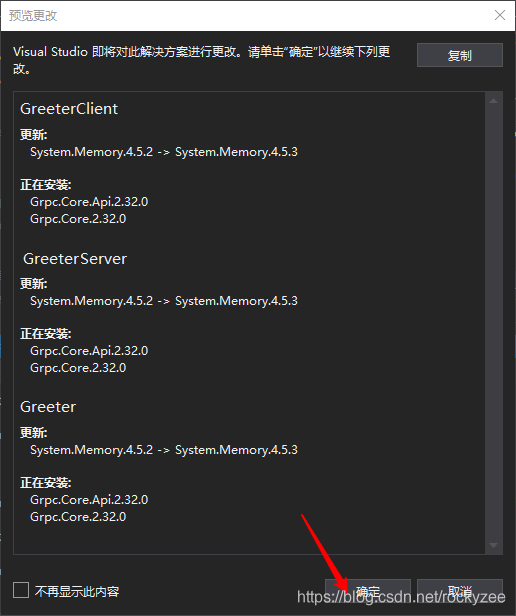Select the Greeter project heading
516x616 pixels.
(x=48, y=407)
